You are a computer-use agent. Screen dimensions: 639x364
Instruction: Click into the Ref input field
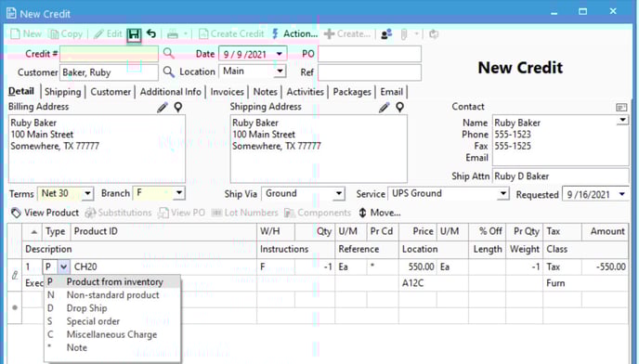point(370,72)
